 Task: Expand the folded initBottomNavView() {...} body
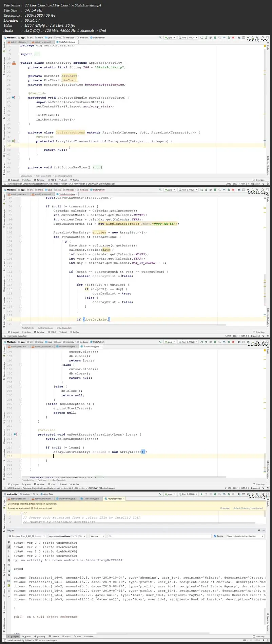pyautogui.click(x=98, y=167)
